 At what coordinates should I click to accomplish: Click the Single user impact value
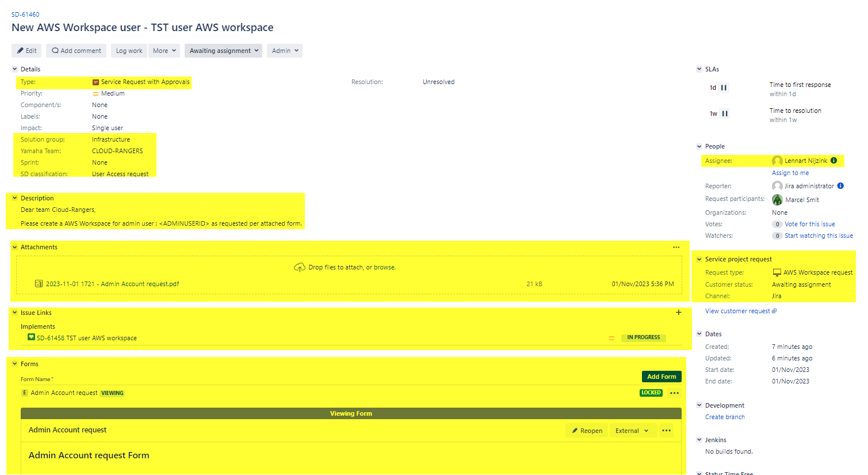point(108,128)
